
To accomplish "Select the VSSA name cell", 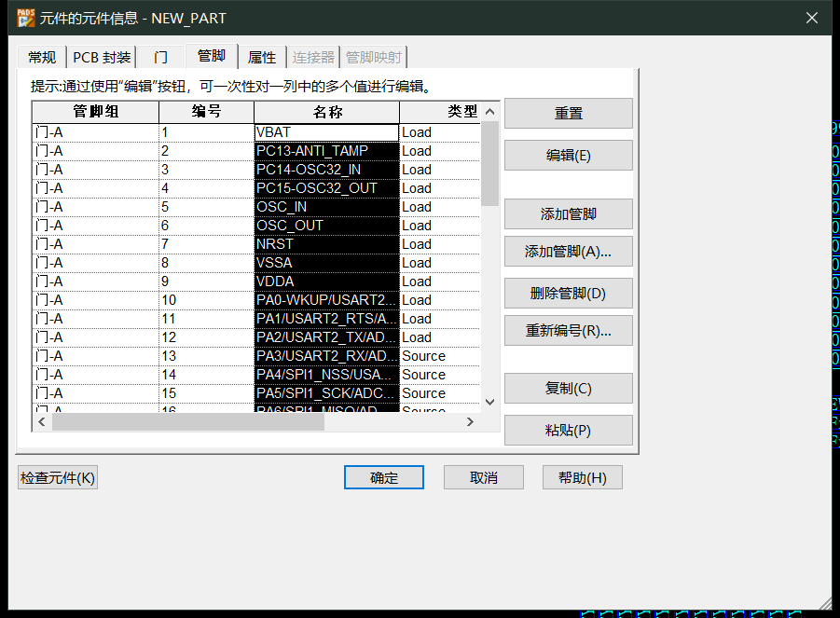I will coord(327,263).
